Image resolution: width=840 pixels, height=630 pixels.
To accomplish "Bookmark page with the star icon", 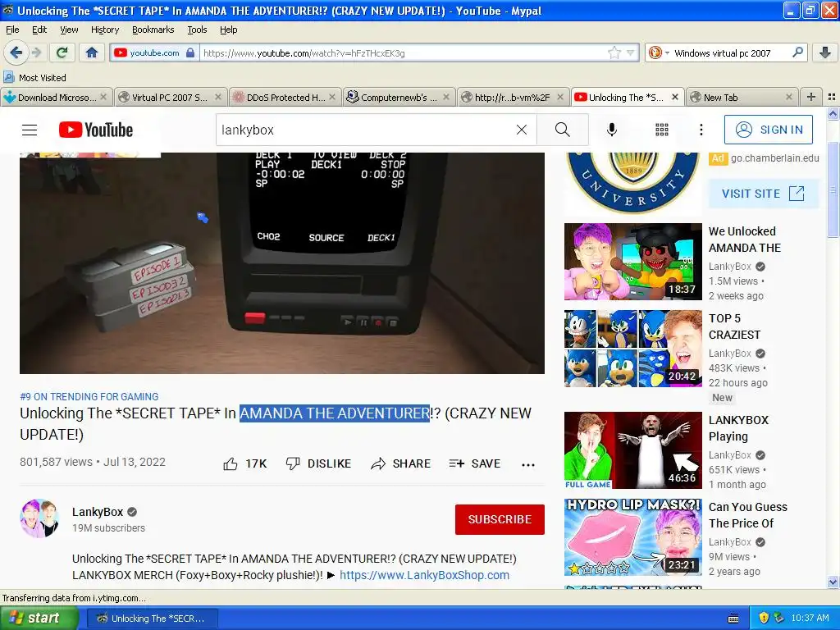I will coord(614,52).
